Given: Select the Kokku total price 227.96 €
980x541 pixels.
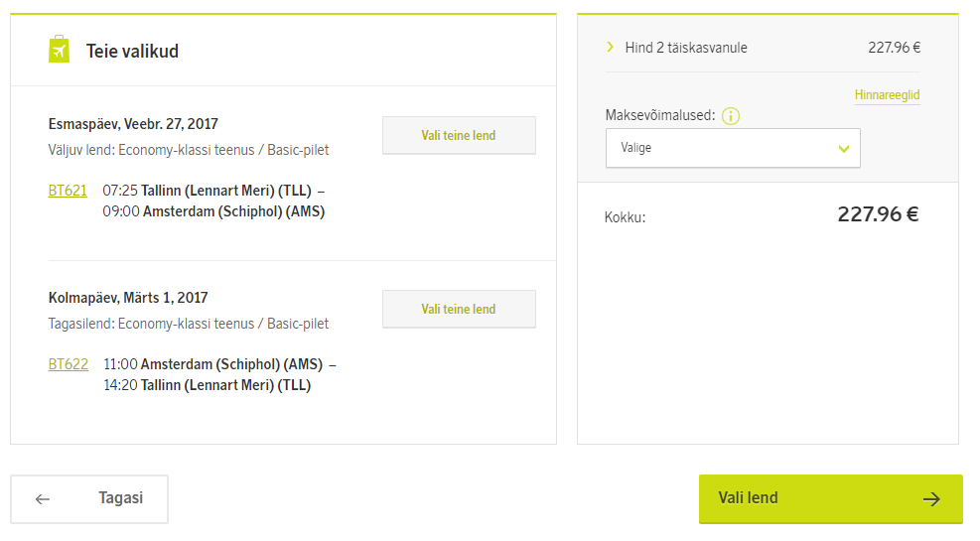Looking at the screenshot, I should [878, 214].
